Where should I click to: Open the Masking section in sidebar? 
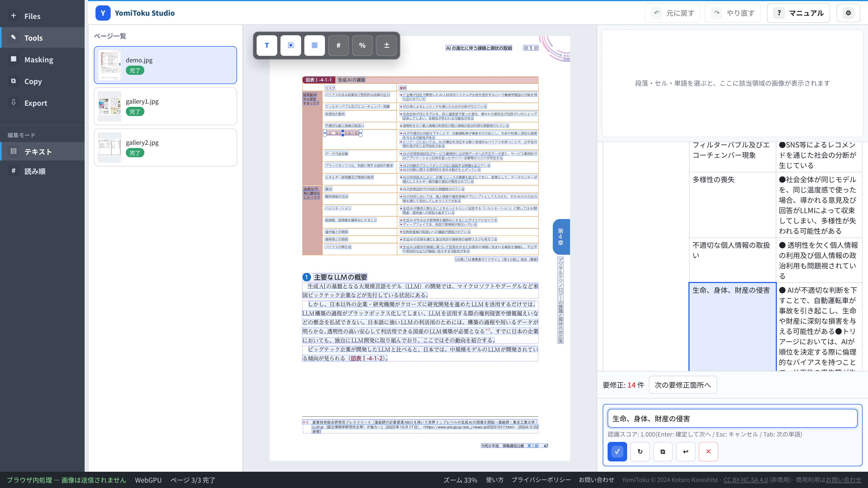point(42,60)
